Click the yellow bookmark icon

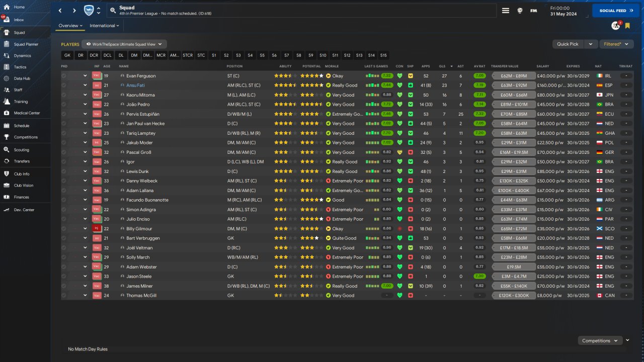coord(627,26)
